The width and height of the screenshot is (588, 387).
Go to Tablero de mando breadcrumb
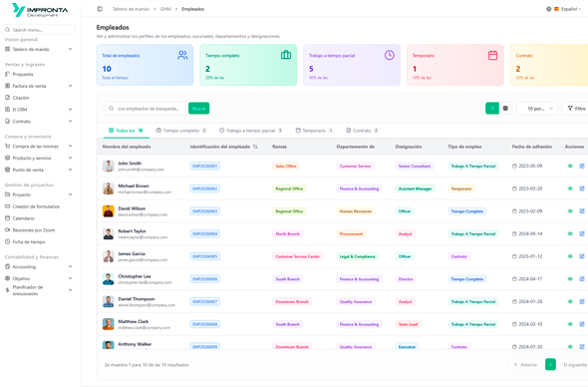pos(131,9)
